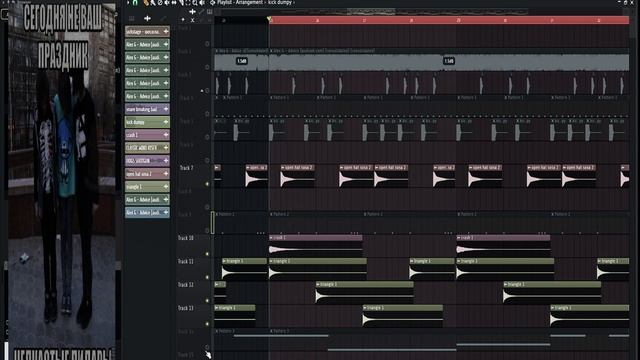Expand the small arrow on the third track header
Screen dimensions: 640x360
pyautogui.click(x=202, y=91)
